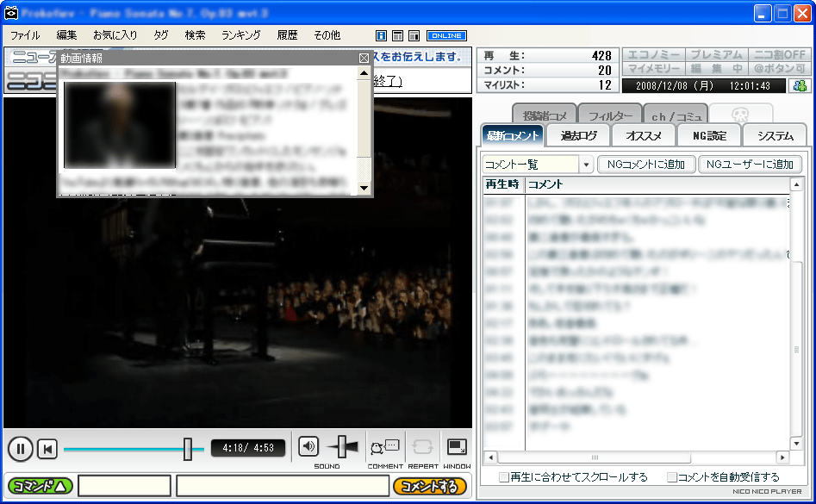Select the オススメ tab
Screen dimensions: 816x504
tap(643, 136)
